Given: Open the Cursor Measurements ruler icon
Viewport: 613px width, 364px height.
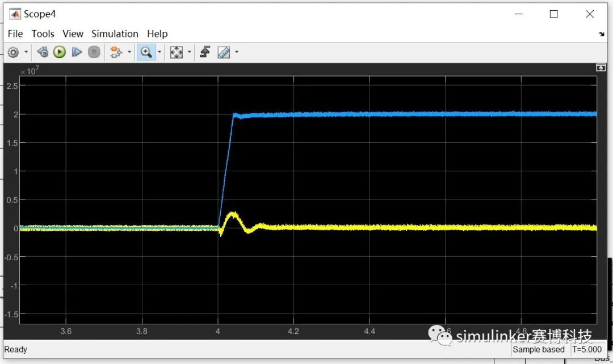Looking at the screenshot, I should coord(224,52).
